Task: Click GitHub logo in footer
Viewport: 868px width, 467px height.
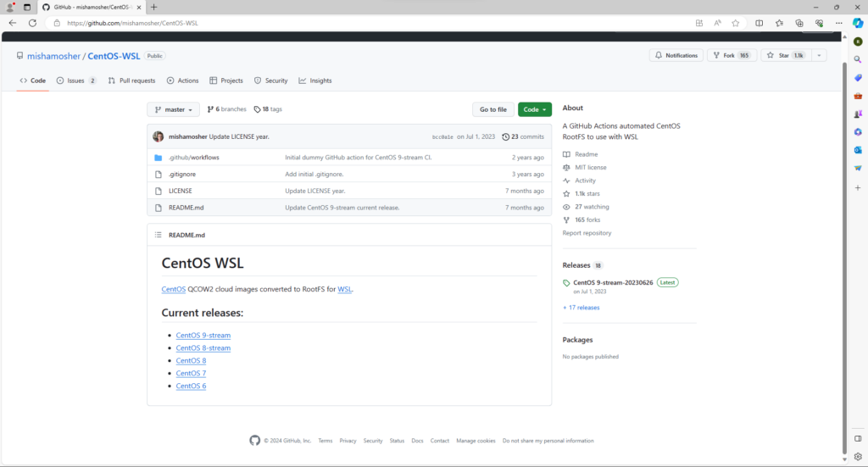Action: click(254, 441)
